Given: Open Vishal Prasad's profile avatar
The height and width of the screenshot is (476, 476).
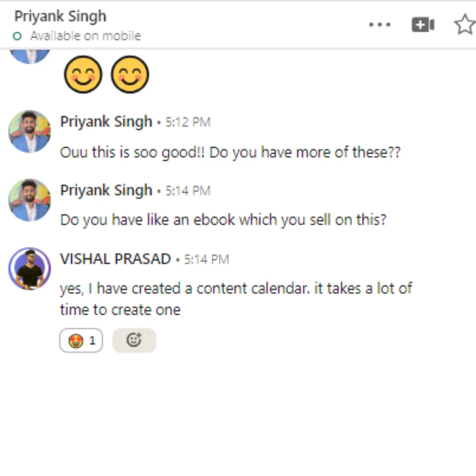Looking at the screenshot, I should click(30, 269).
